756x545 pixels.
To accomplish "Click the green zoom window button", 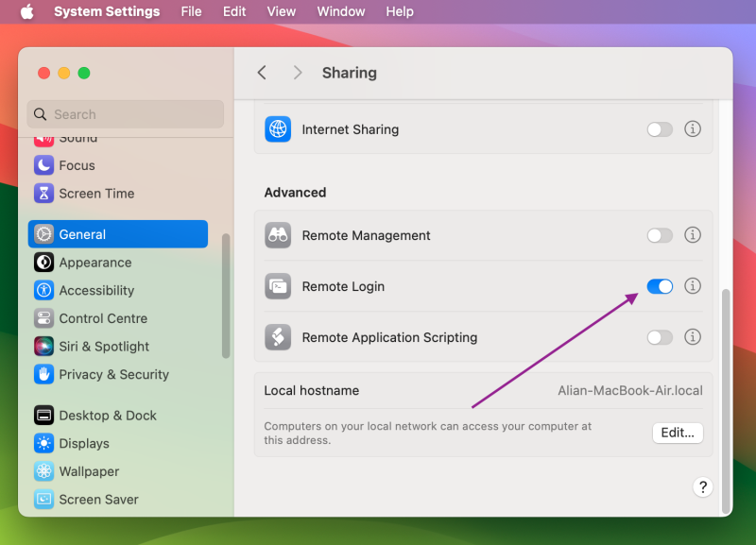I will click(84, 73).
